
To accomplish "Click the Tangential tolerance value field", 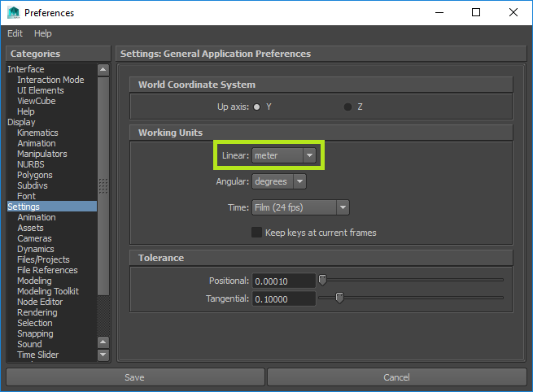I will (x=282, y=299).
